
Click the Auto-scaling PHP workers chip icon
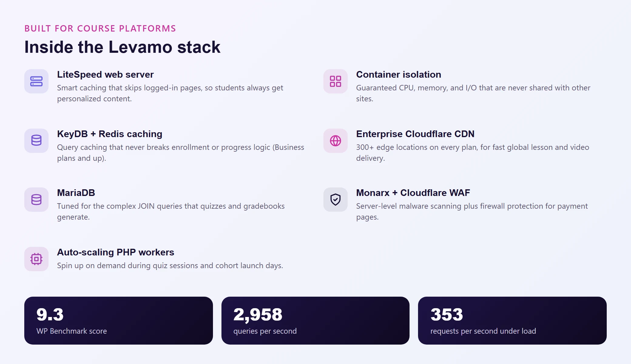(36, 259)
